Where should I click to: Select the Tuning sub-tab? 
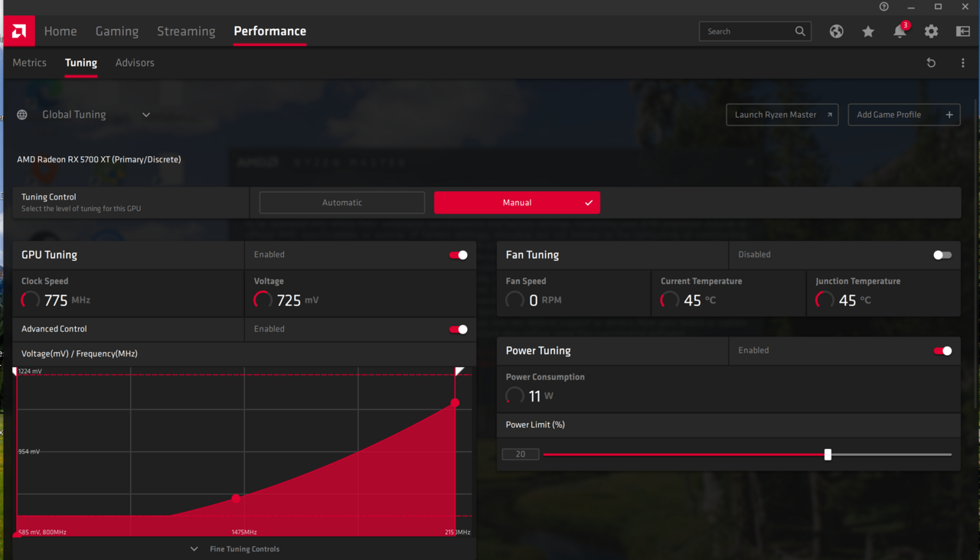pos(81,63)
